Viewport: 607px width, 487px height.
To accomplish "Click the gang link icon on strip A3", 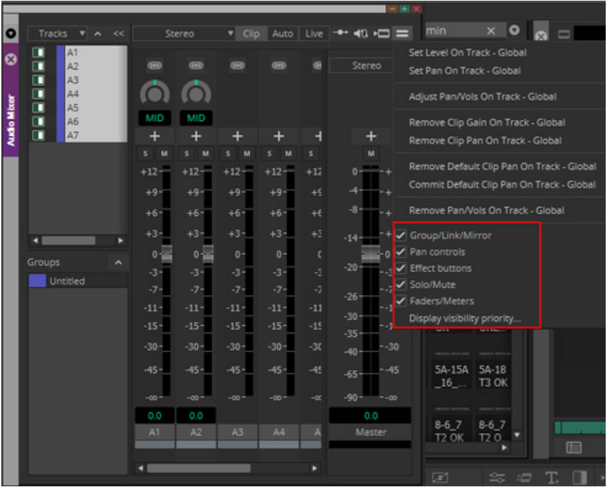I will pos(237,65).
